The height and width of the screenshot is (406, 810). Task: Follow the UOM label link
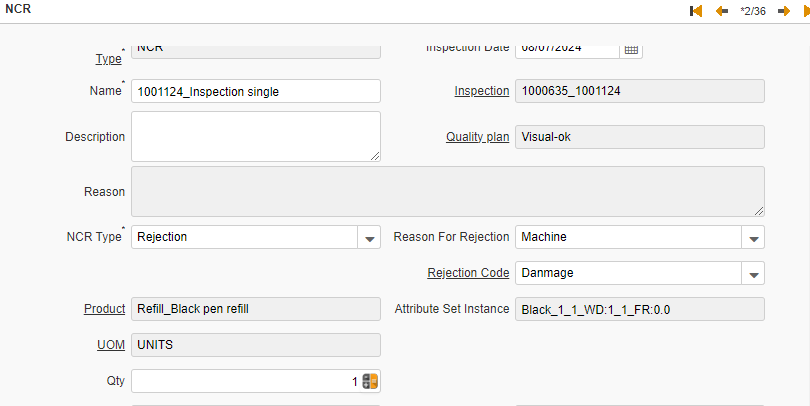coord(111,345)
